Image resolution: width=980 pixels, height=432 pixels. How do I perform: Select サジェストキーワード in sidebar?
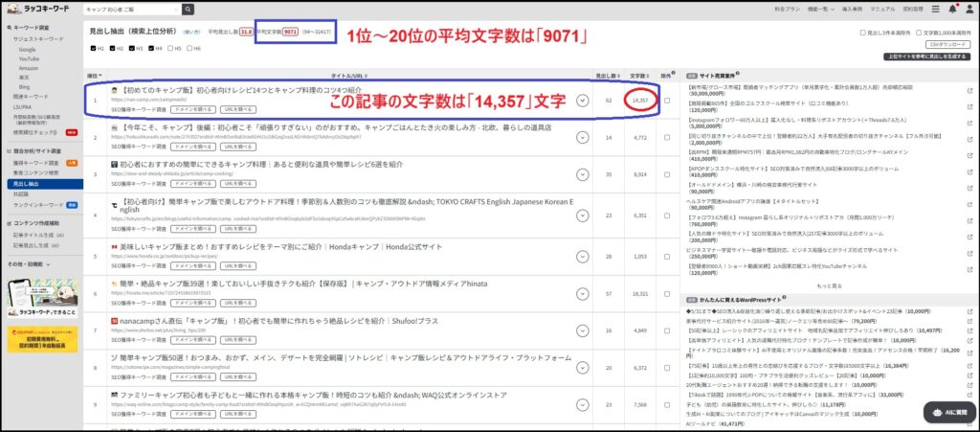pos(38,38)
